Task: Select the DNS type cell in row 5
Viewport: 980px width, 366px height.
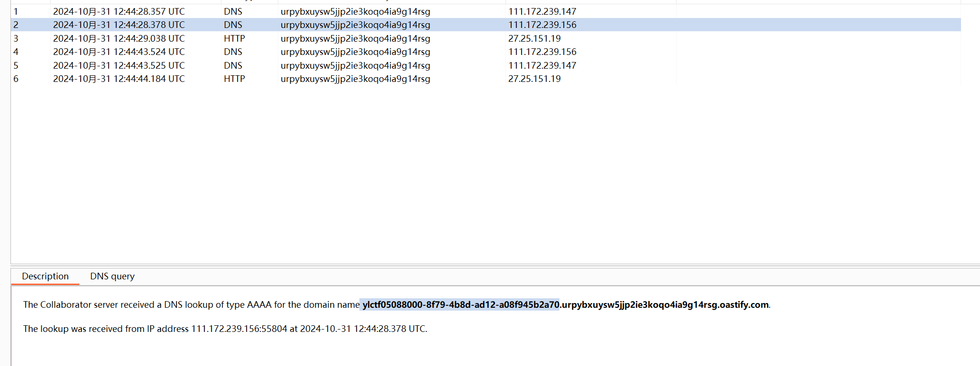Action: click(x=233, y=65)
